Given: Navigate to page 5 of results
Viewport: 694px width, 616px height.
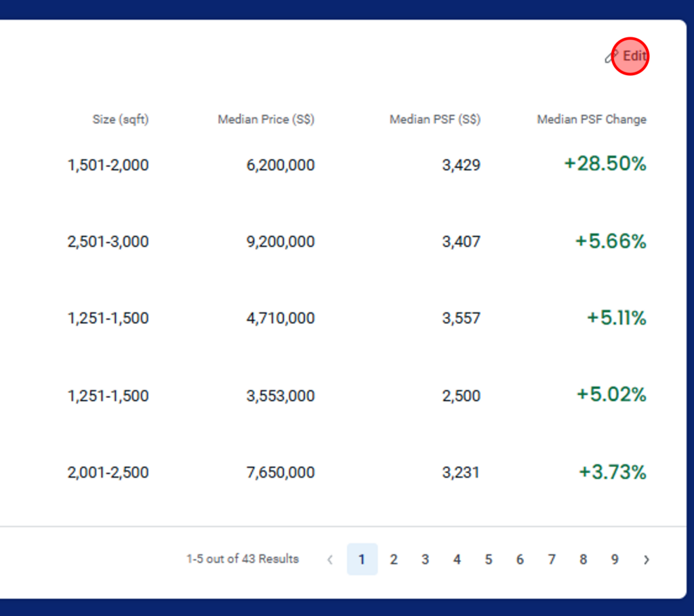Looking at the screenshot, I should (488, 560).
